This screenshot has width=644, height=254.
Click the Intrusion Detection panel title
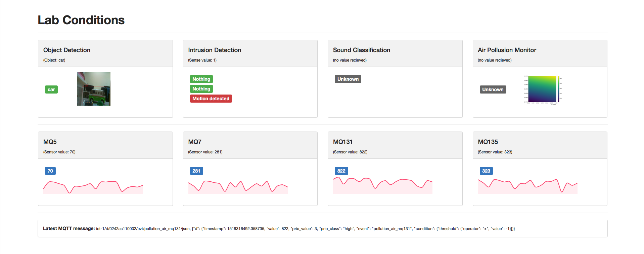click(x=215, y=50)
